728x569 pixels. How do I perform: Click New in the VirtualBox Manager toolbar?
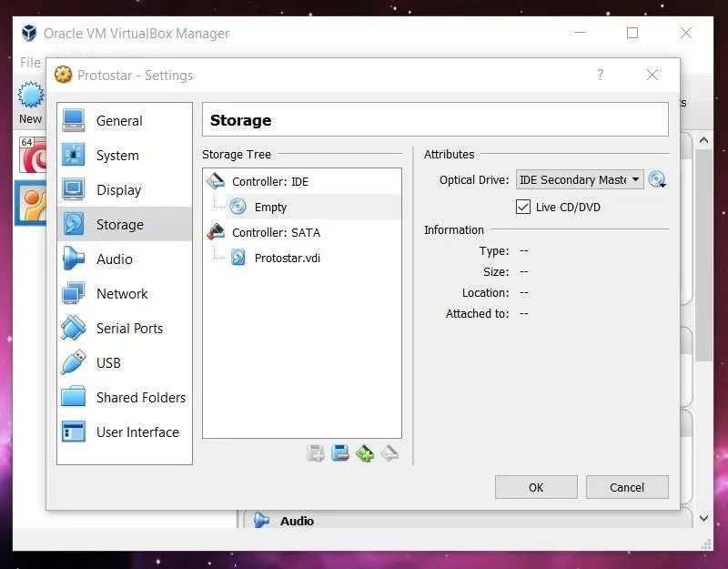click(x=31, y=103)
